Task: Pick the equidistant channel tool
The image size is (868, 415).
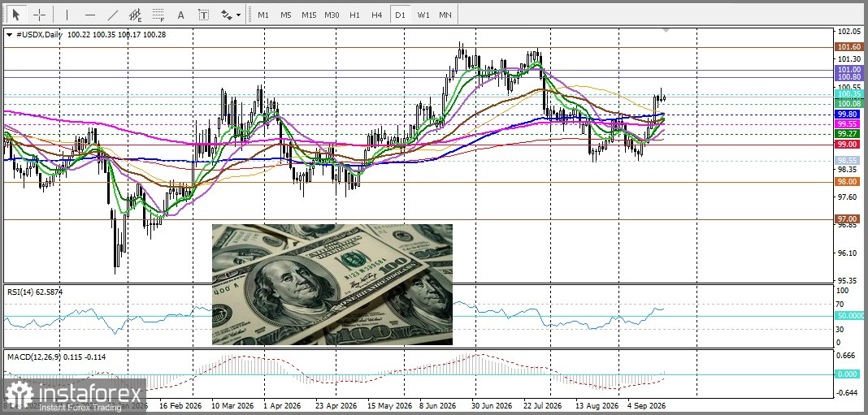Action: [x=135, y=15]
